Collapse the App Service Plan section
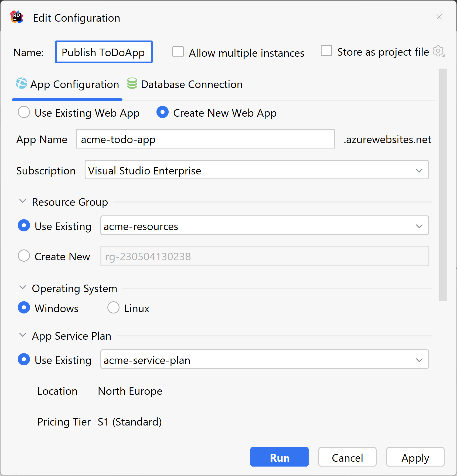The height and width of the screenshot is (476, 457). pyautogui.click(x=23, y=335)
